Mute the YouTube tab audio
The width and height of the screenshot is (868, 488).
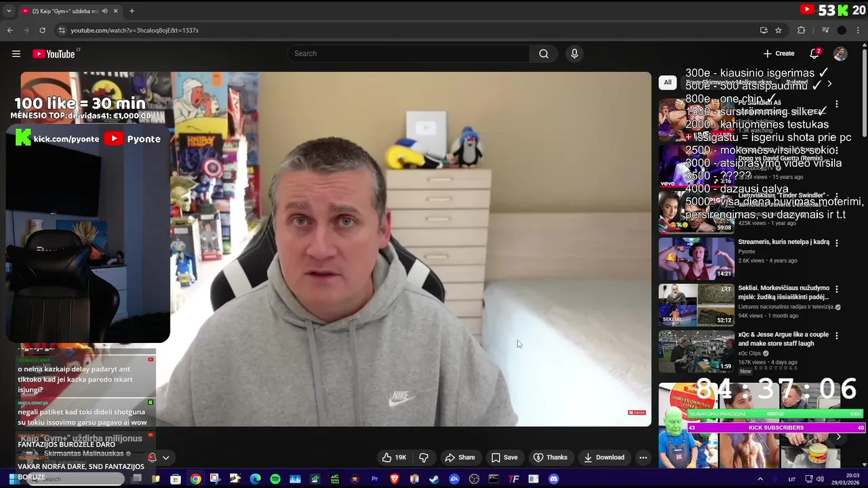[104, 11]
